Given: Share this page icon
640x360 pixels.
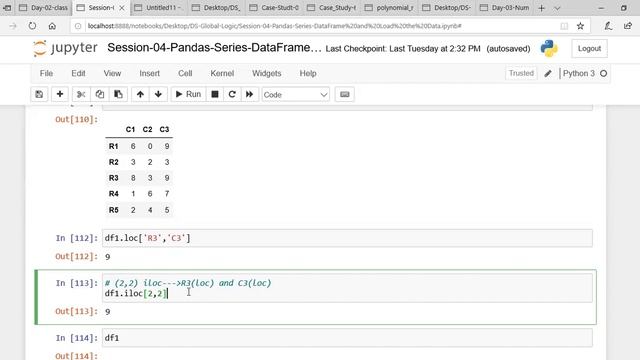Looking at the screenshot, I should 628,26.
